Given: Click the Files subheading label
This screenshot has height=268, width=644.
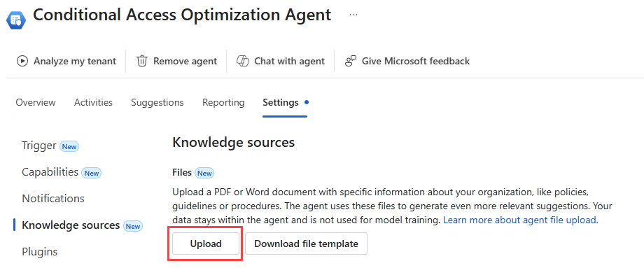Looking at the screenshot, I should (182, 173).
